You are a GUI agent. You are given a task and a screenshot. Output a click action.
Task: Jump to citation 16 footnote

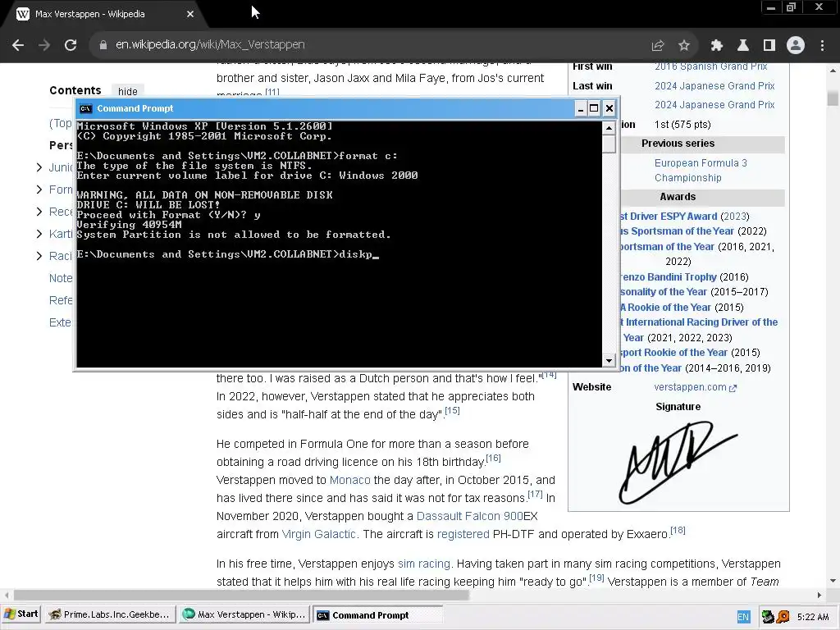pyautogui.click(x=493, y=458)
